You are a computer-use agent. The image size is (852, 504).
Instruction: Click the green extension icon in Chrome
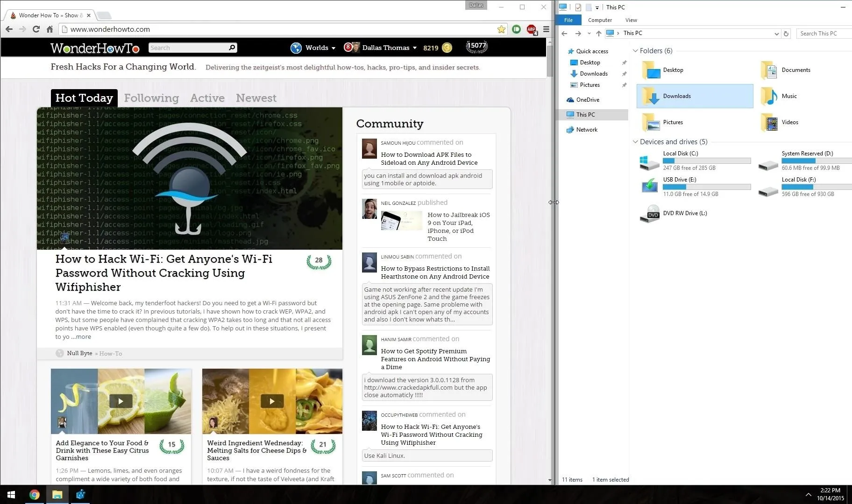516,29
